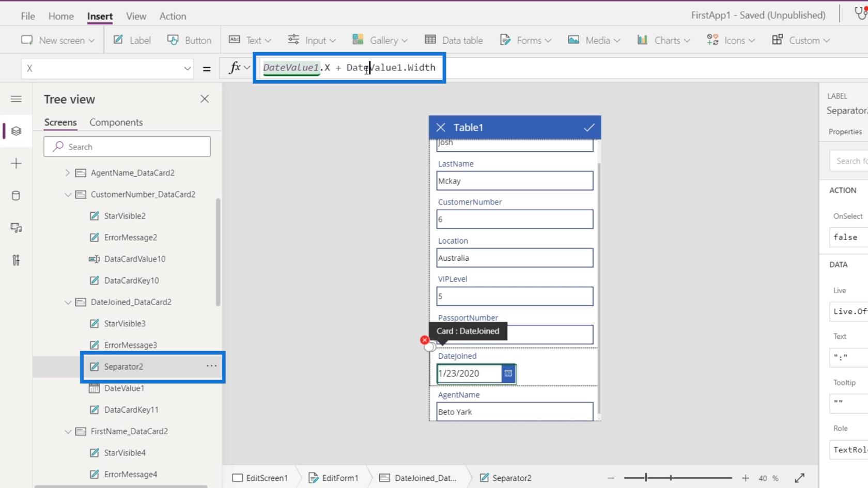868x488 pixels.
Task: Open the View tab
Action: click(x=136, y=16)
